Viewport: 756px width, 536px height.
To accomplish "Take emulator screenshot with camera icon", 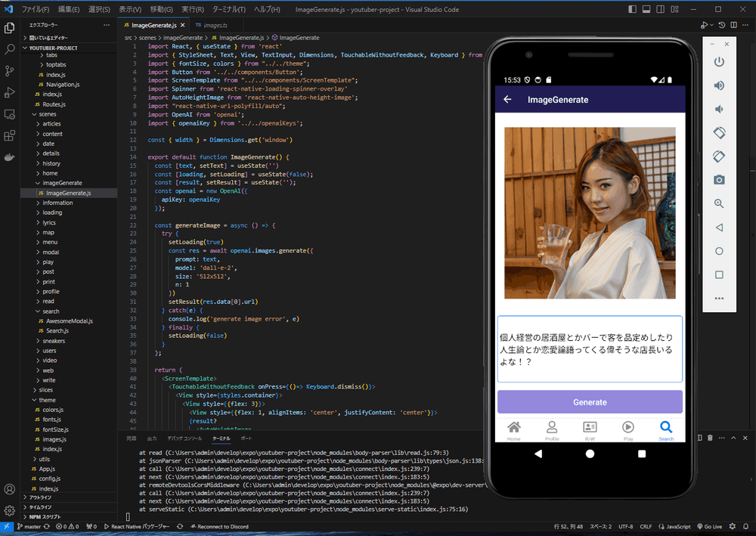I will [719, 180].
